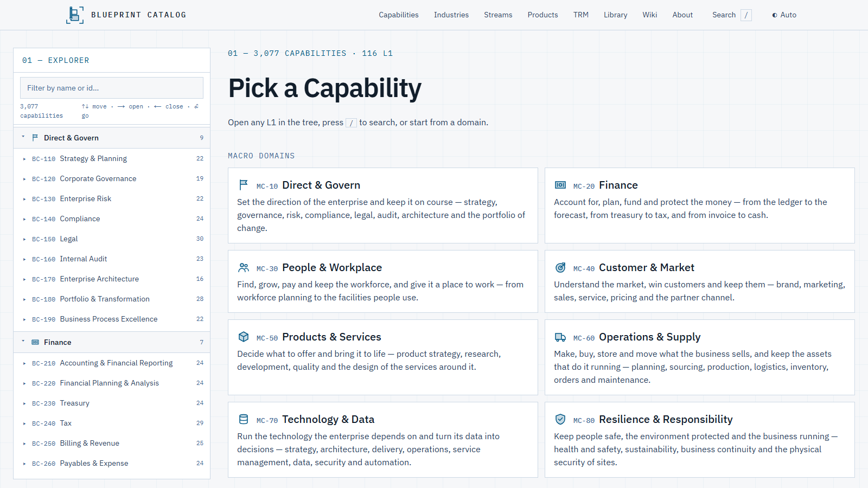Select BC-170 Enterprise Architecture row
This screenshot has height=488, width=868.
coord(112,279)
